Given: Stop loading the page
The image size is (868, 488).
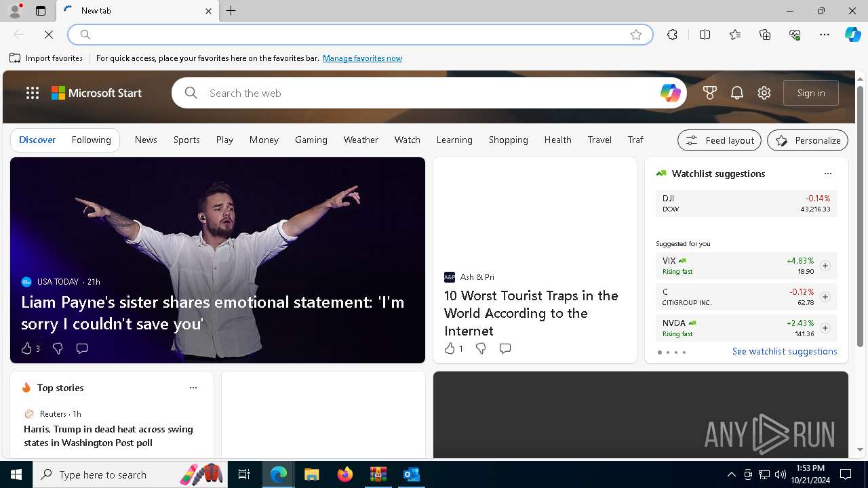Looking at the screenshot, I should pos(49,35).
